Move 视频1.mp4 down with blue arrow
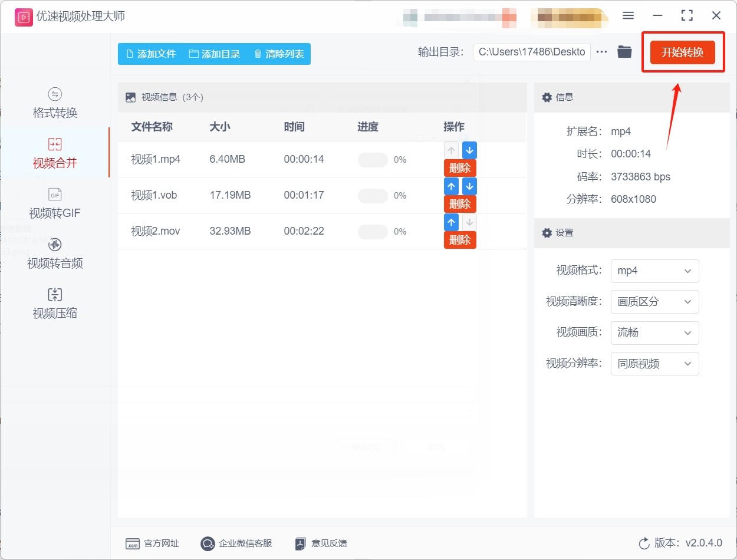The width and height of the screenshot is (737, 560). click(469, 150)
